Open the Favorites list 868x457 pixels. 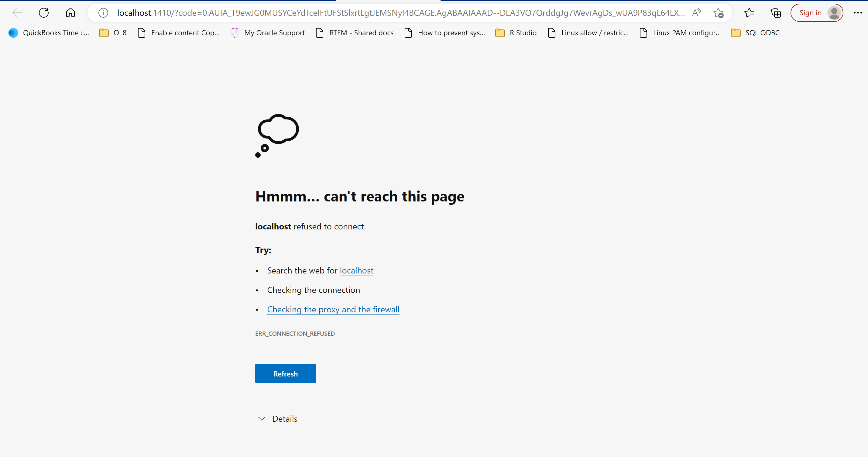click(x=749, y=12)
